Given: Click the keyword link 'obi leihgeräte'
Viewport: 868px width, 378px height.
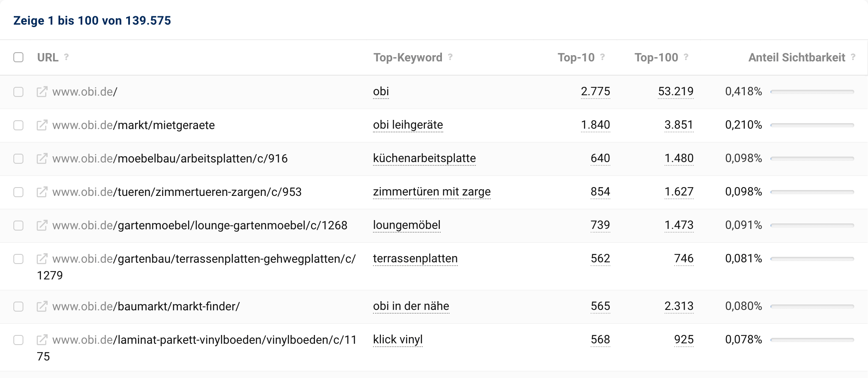Looking at the screenshot, I should [x=408, y=125].
